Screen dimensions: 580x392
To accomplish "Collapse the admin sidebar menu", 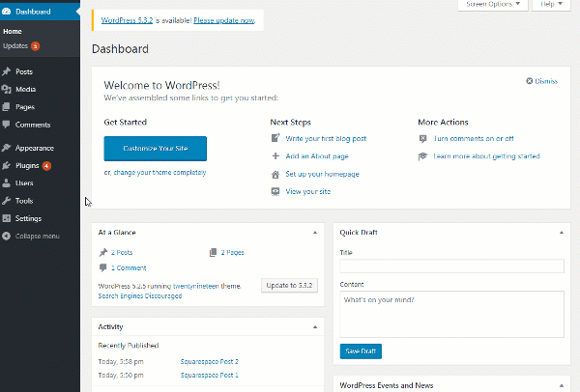I will 31,236.
